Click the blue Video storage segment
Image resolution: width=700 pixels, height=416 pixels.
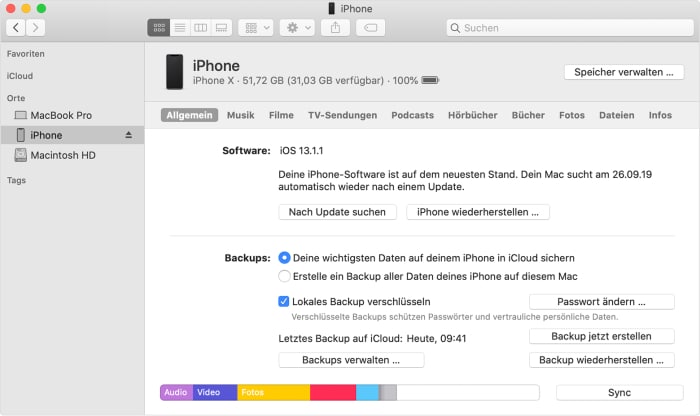(215, 392)
